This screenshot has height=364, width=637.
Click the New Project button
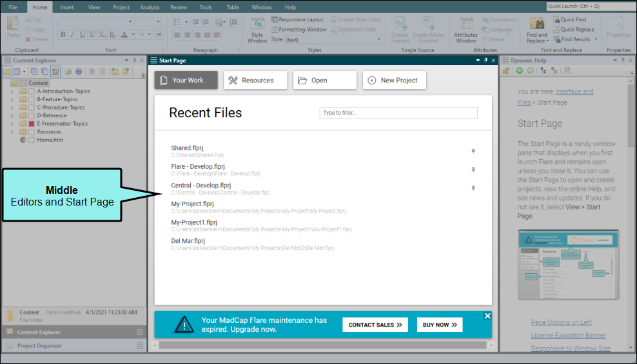[x=394, y=81]
